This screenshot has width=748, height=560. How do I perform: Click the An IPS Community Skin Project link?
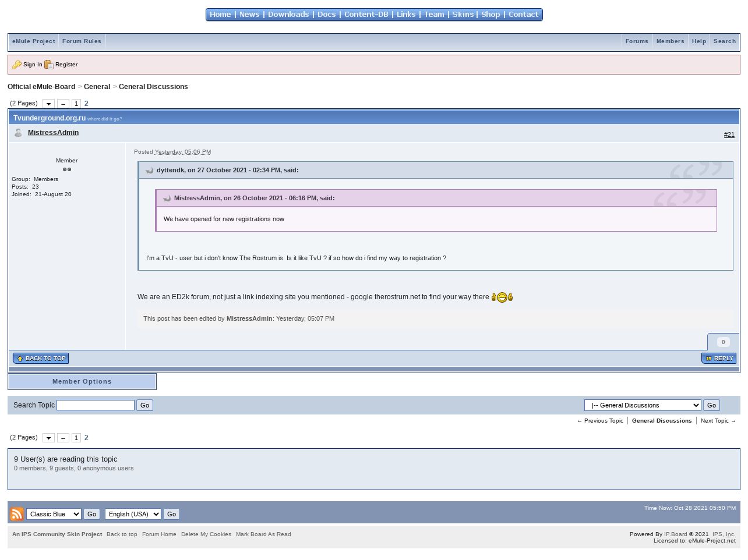pos(57,534)
